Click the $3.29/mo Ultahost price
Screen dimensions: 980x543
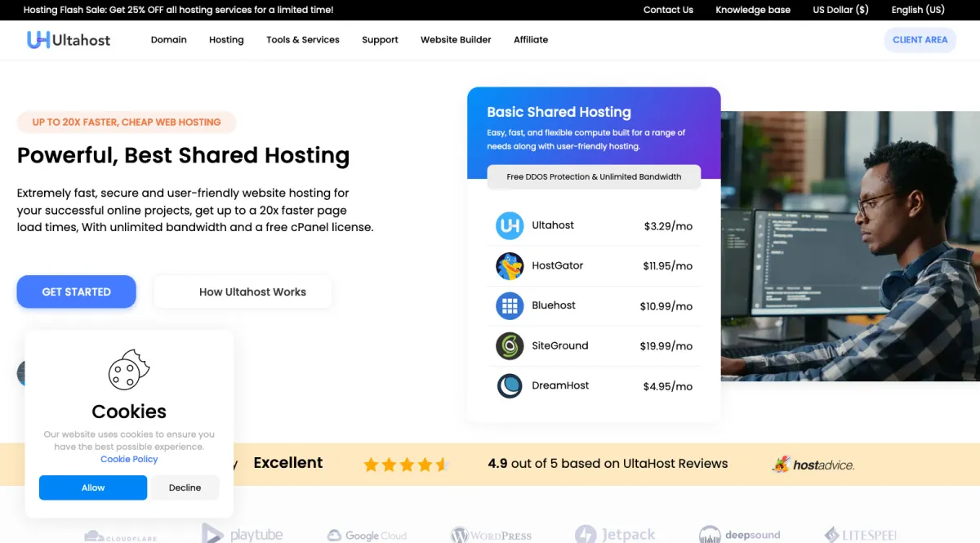click(668, 225)
